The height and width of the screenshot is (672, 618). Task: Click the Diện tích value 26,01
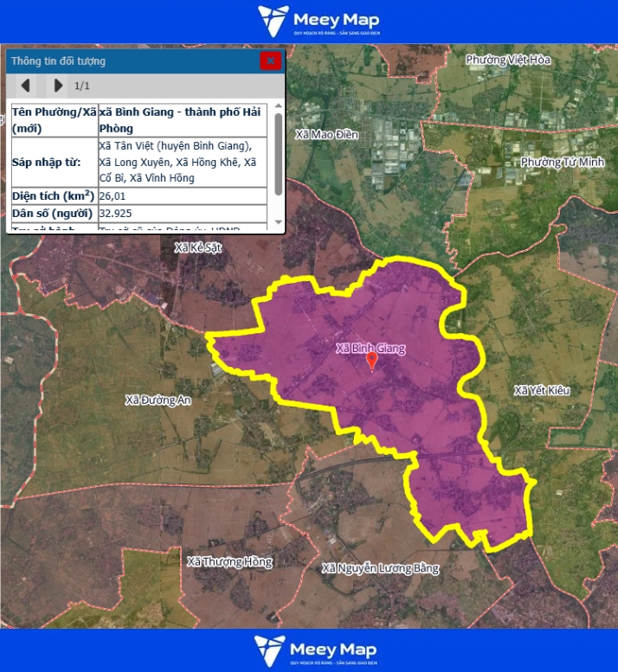pos(113,195)
